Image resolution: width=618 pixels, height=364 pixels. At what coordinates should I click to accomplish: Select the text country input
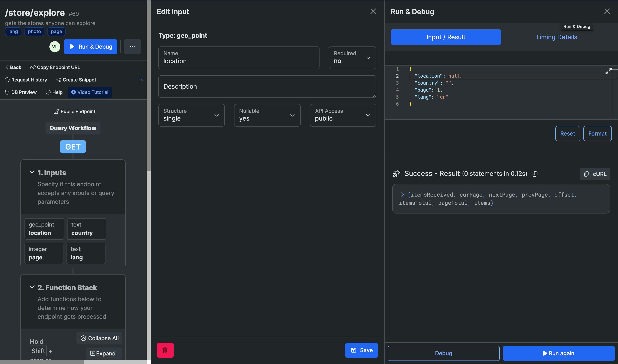point(86,229)
